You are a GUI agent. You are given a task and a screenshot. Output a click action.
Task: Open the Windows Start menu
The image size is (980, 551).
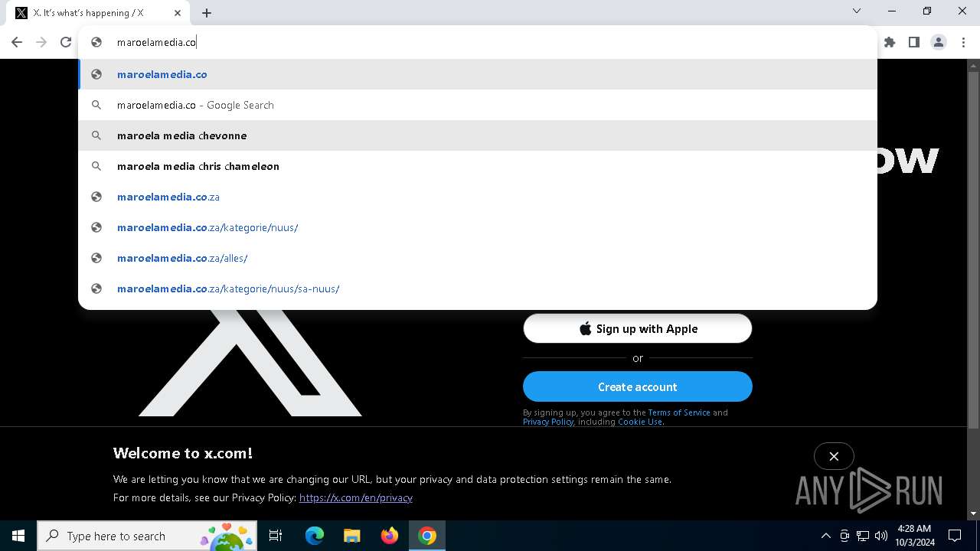(18, 536)
